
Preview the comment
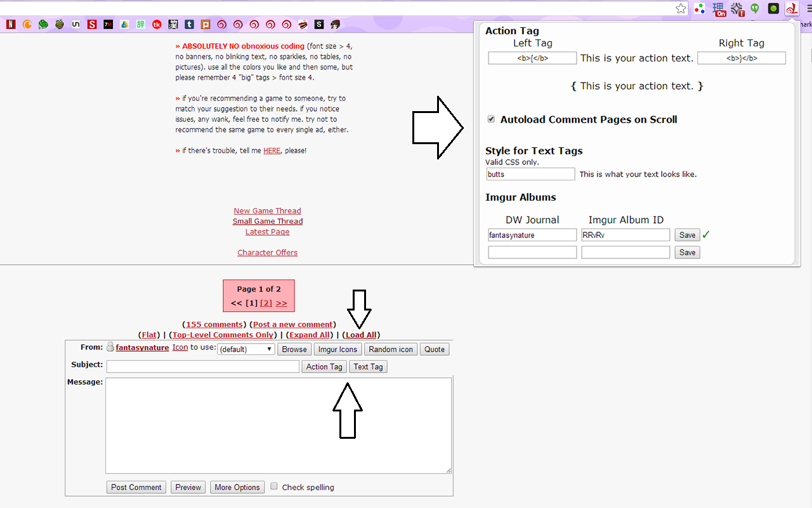point(188,487)
